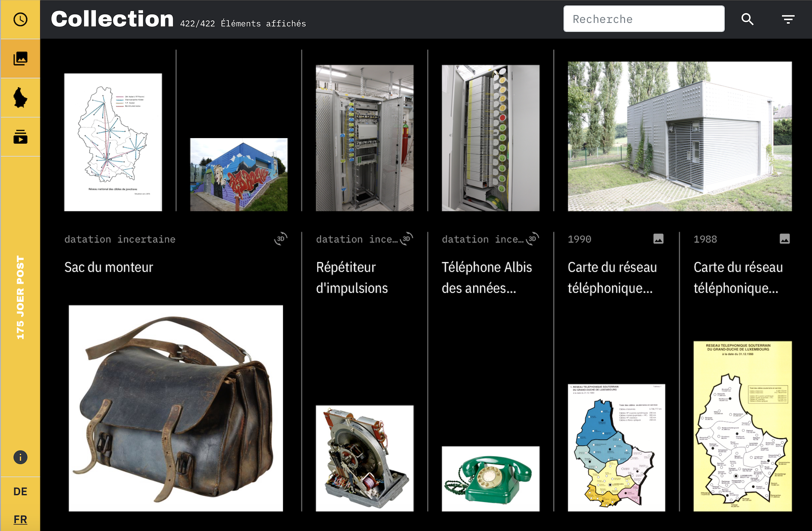Click the 3D icon for Sac du monteur
The image size is (812, 531).
click(x=281, y=239)
